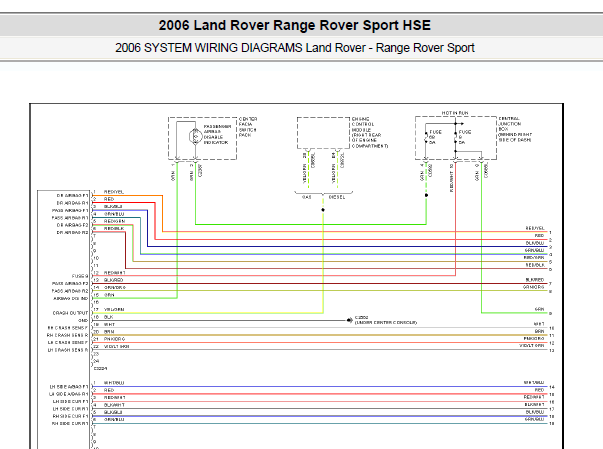Select the 'DIESEL' branch label
The width and height of the screenshot is (603, 449).
click(x=337, y=197)
